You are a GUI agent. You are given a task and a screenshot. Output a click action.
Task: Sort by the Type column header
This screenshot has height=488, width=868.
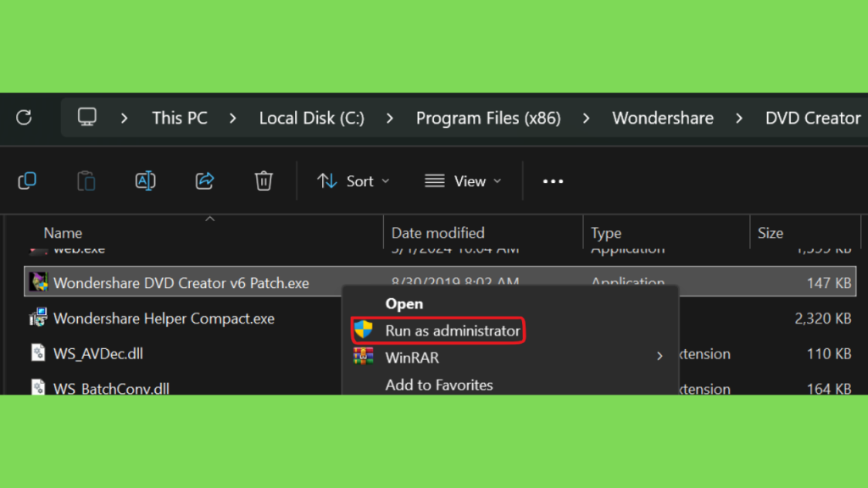coord(606,233)
